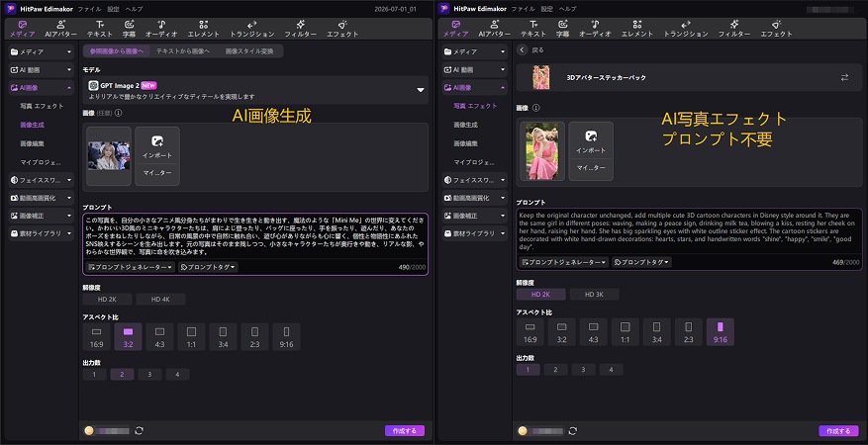Screen dimensions: 868x445
Task: Open ファイル menu in left window
Action: 90,9
